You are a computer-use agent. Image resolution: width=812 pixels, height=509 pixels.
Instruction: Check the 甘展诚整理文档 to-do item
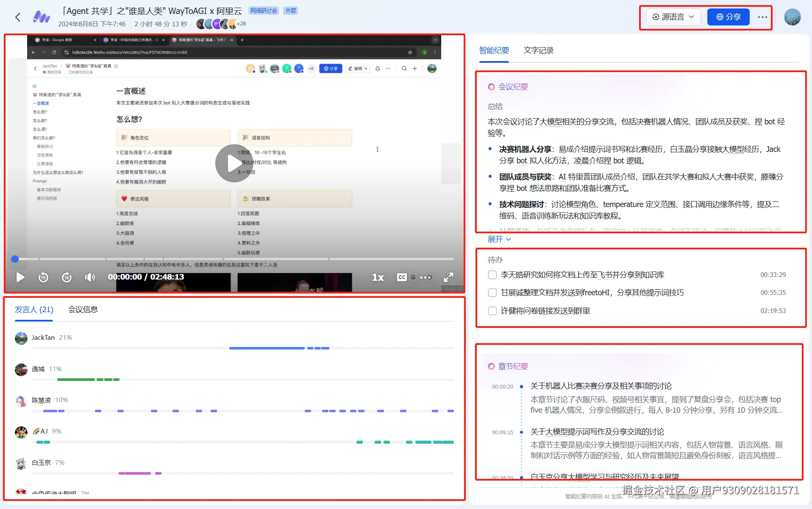(492, 293)
